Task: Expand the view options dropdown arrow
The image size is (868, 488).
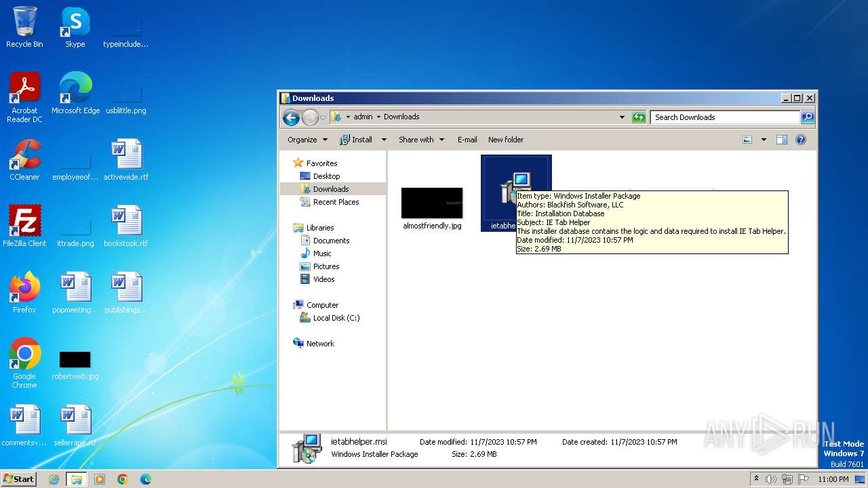Action: 764,140
